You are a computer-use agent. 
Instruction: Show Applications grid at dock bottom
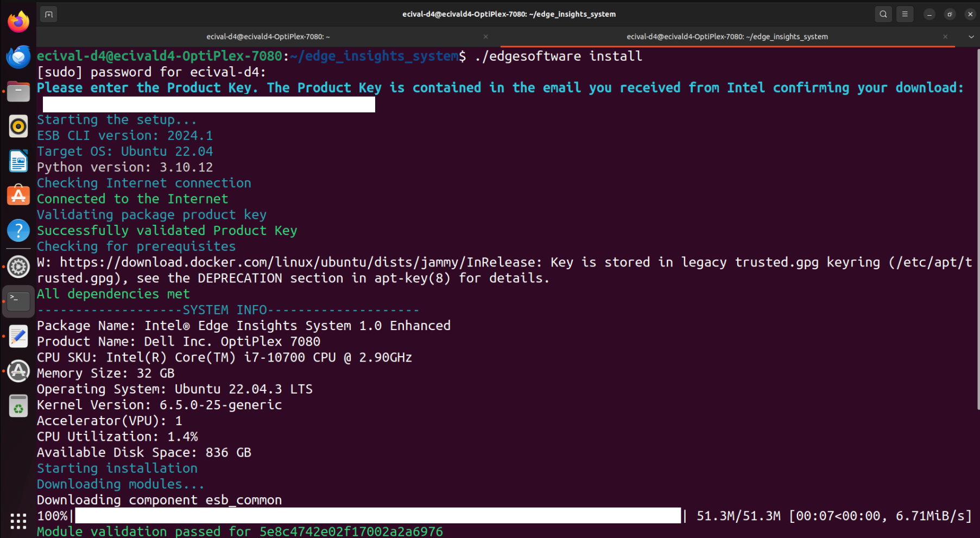(x=18, y=521)
